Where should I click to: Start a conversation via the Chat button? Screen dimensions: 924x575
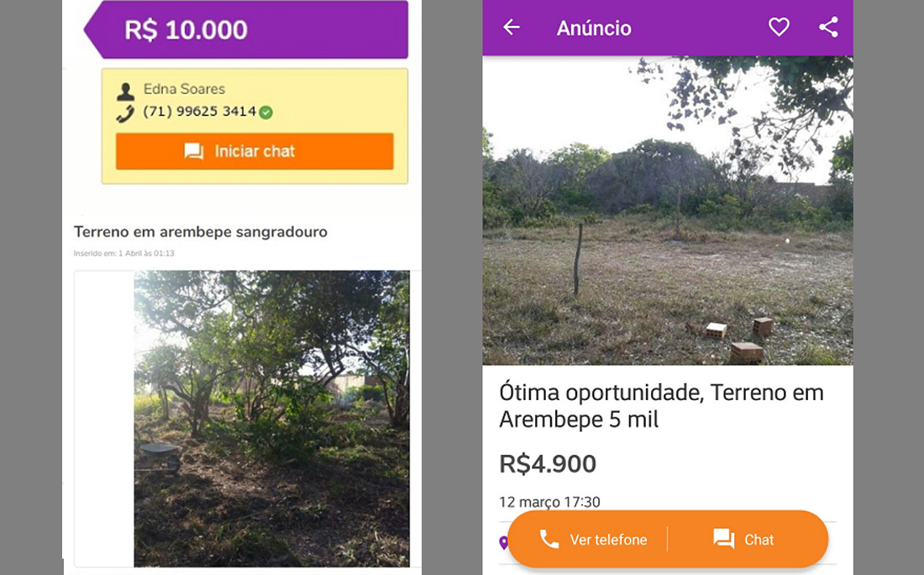(x=743, y=540)
